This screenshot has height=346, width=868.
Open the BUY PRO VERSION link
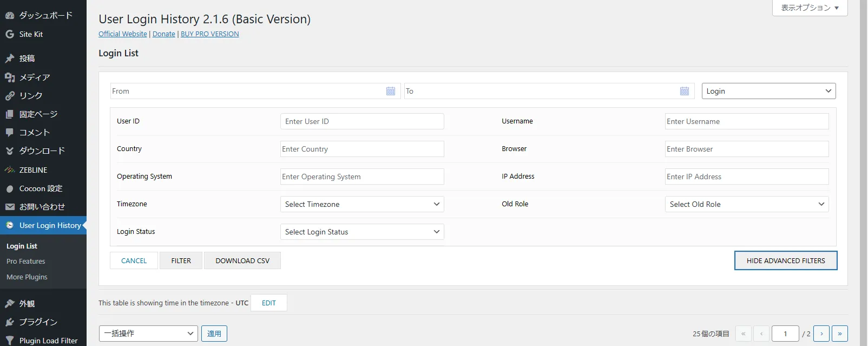pos(210,34)
